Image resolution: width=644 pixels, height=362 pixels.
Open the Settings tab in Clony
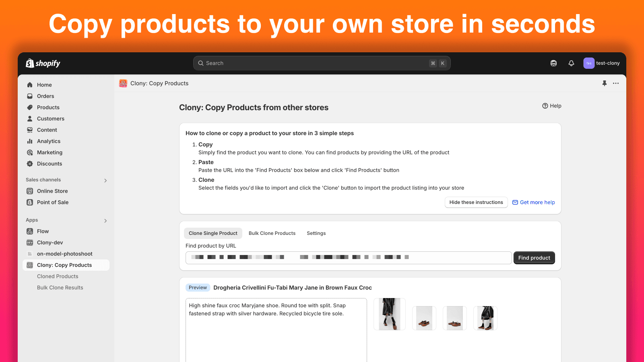coord(316,233)
